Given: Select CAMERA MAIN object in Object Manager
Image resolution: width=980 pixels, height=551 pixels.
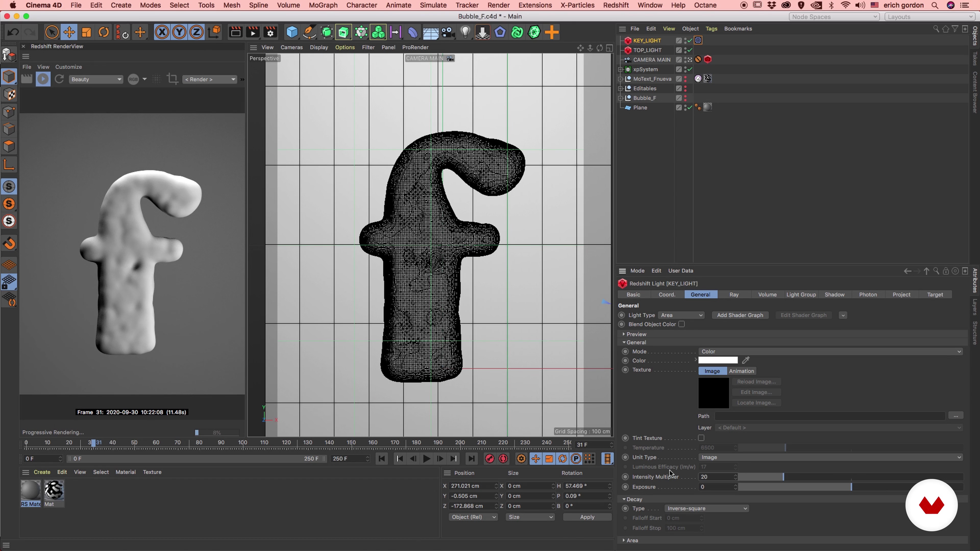Looking at the screenshot, I should pyautogui.click(x=652, y=60).
